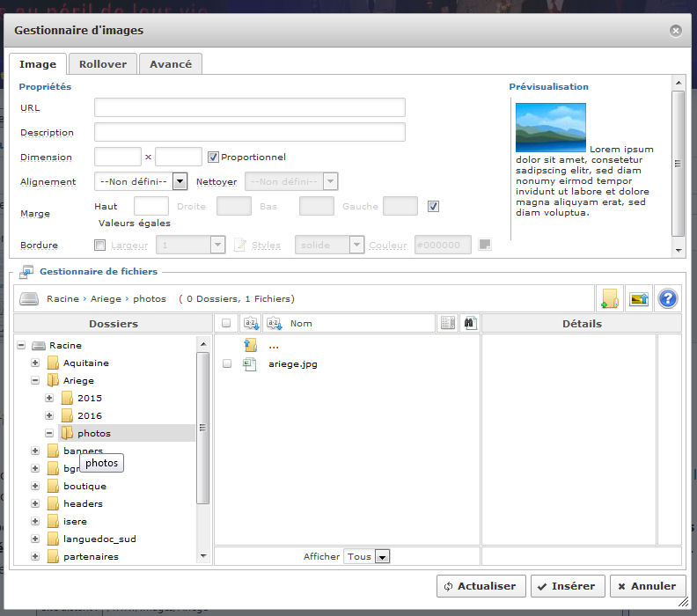Collapse the Racine tree node
Viewport: 697px width, 616px height.
pos(21,345)
